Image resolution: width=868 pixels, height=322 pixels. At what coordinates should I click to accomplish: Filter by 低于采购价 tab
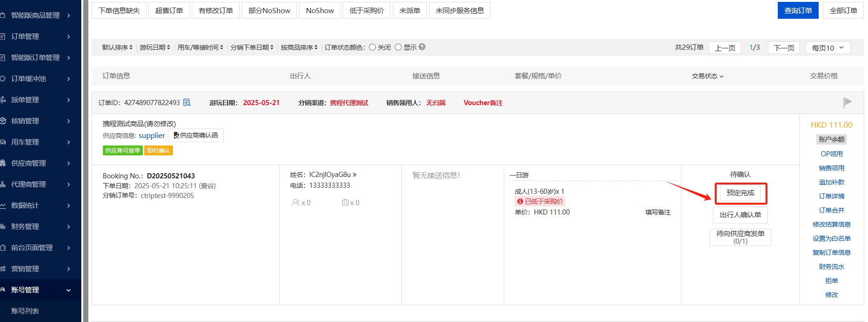[x=367, y=10]
